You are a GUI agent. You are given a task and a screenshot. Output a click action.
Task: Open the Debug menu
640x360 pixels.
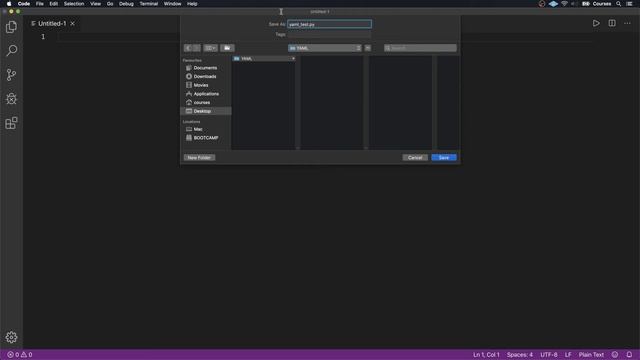[126, 4]
